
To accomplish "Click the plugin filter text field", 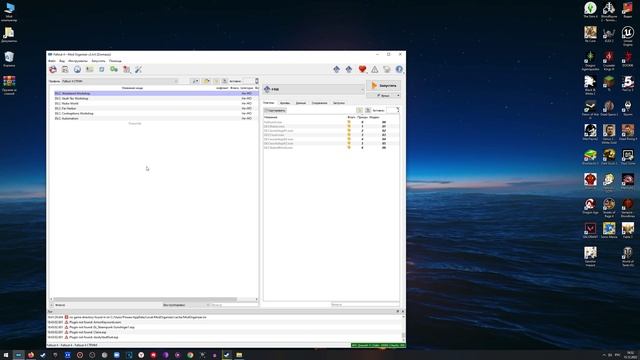I will [365, 304].
